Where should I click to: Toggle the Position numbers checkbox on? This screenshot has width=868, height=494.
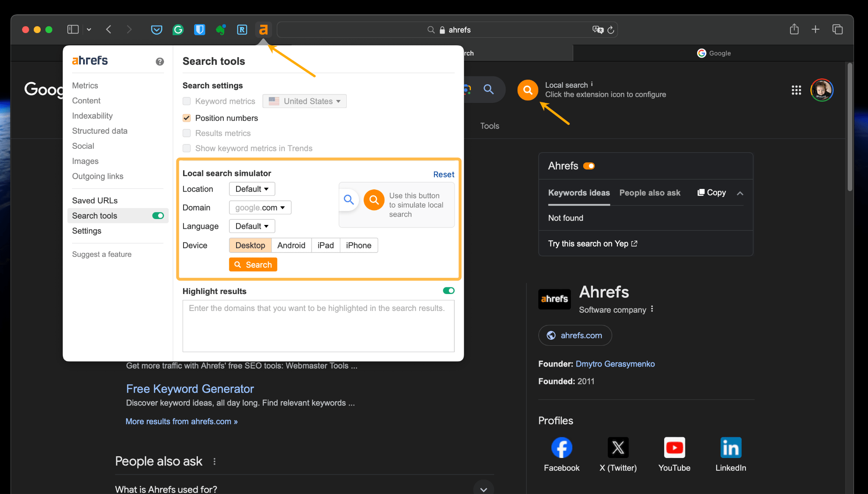click(186, 118)
